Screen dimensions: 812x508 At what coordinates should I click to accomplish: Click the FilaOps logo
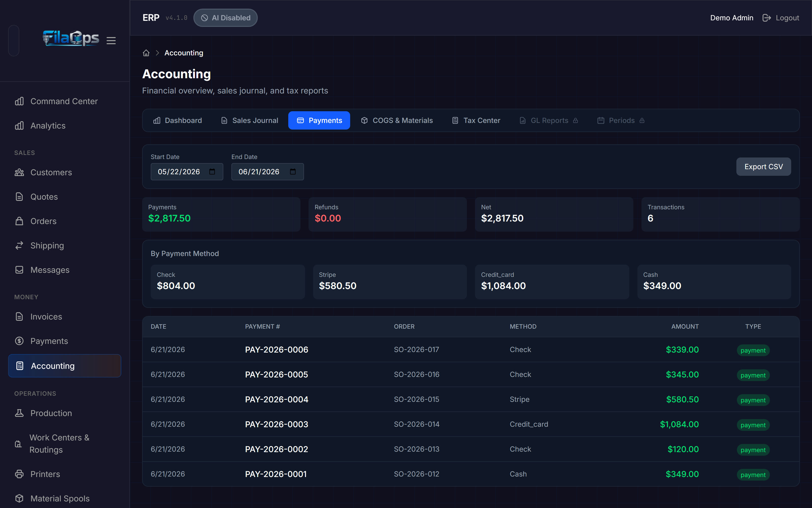coord(71,38)
